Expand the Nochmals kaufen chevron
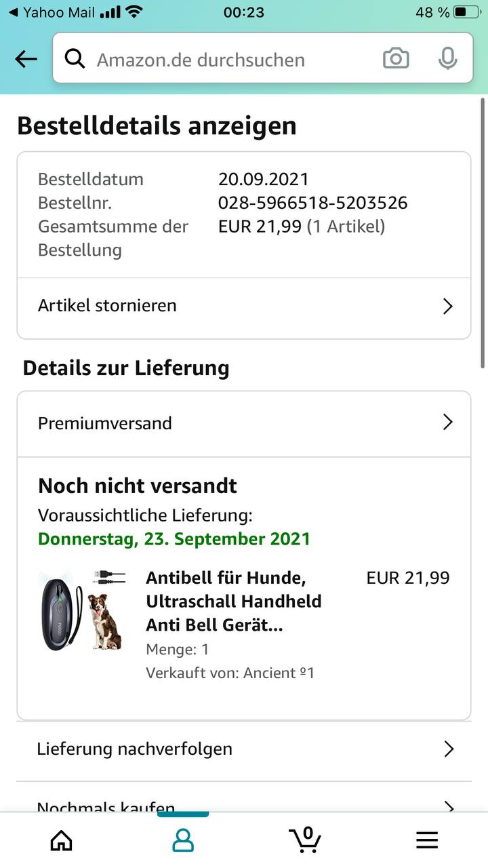 (448, 806)
